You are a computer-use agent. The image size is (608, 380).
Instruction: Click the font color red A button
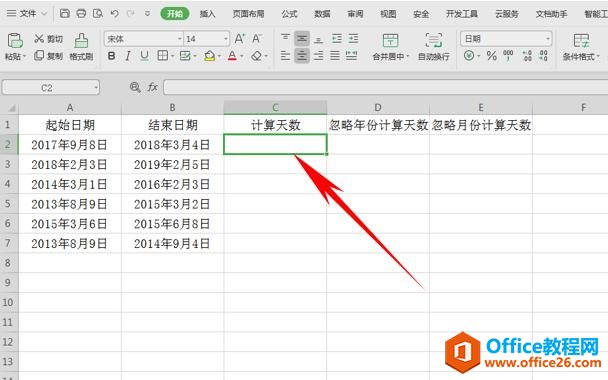coord(232,56)
